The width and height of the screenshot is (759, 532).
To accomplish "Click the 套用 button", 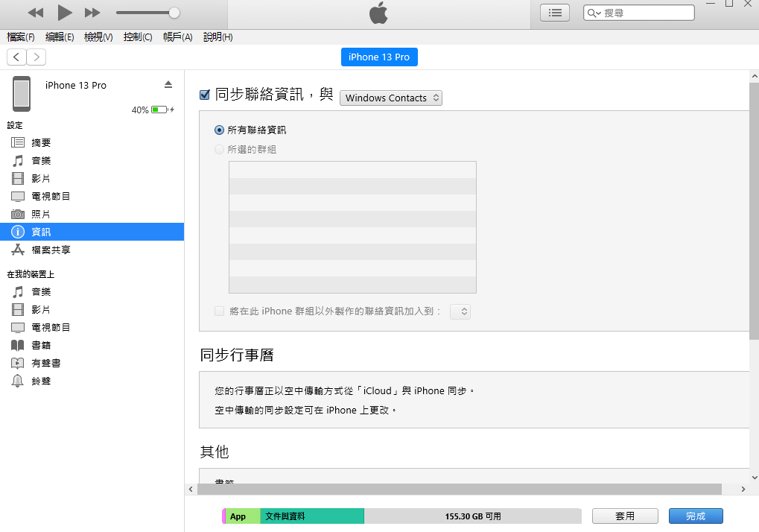I will [x=625, y=516].
